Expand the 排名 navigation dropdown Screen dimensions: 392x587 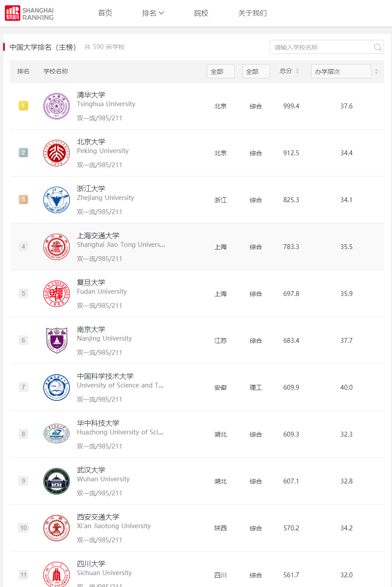click(x=153, y=13)
